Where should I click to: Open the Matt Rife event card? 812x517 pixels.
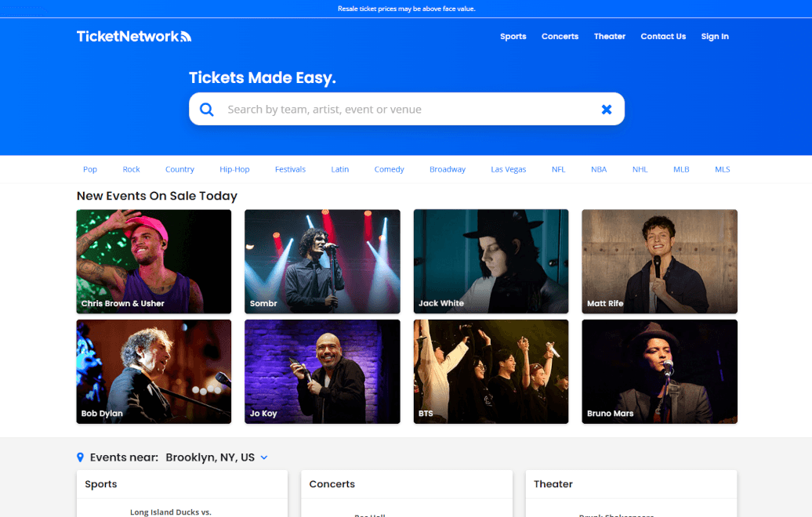659,262
